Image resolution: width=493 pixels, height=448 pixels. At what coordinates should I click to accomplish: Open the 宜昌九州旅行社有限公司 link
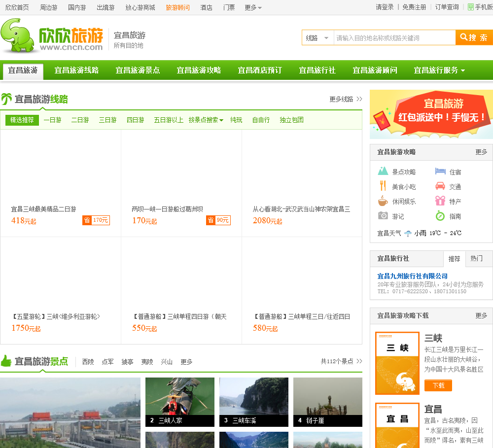(x=412, y=276)
